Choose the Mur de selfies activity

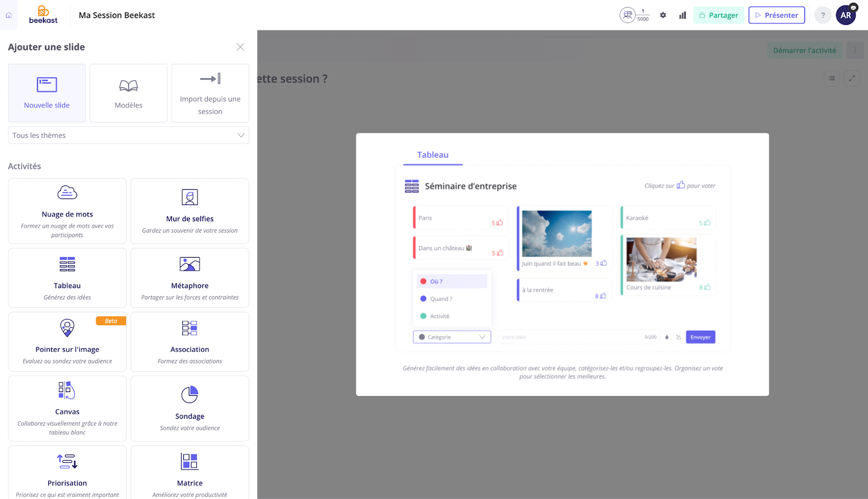[x=190, y=211]
